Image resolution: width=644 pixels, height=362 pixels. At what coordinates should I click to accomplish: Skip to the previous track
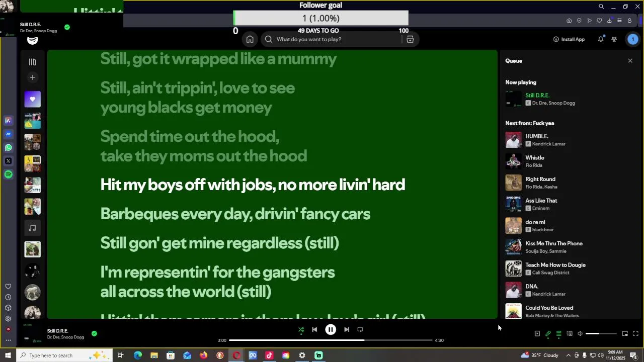[x=314, y=330]
